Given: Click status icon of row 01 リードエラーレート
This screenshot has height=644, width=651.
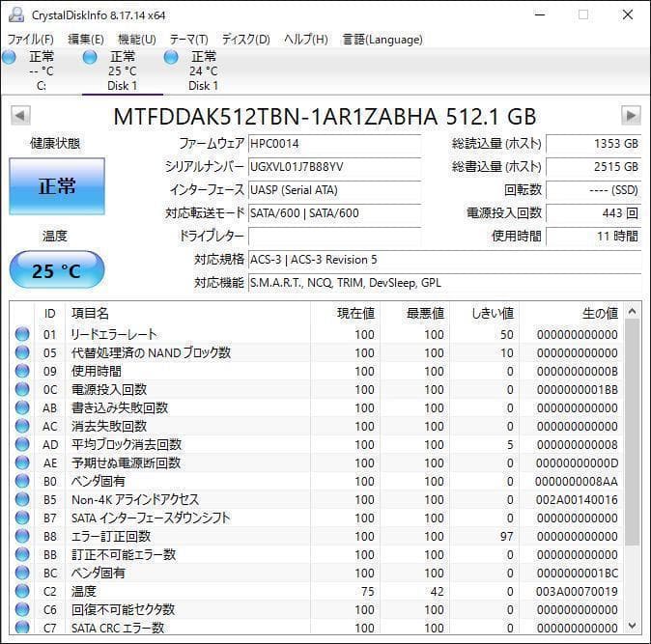Looking at the screenshot, I should click(x=22, y=334).
